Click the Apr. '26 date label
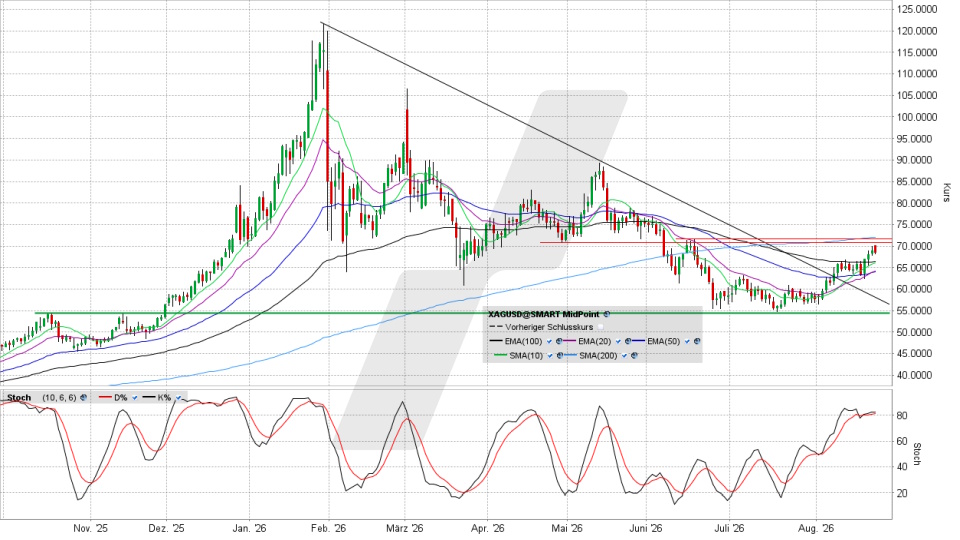 (x=487, y=528)
